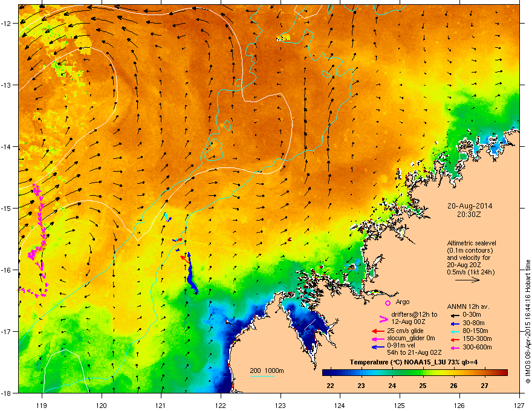Click the 0.5m/s (1kt 24h) text
This screenshot has width=532, height=411.
coord(470,272)
